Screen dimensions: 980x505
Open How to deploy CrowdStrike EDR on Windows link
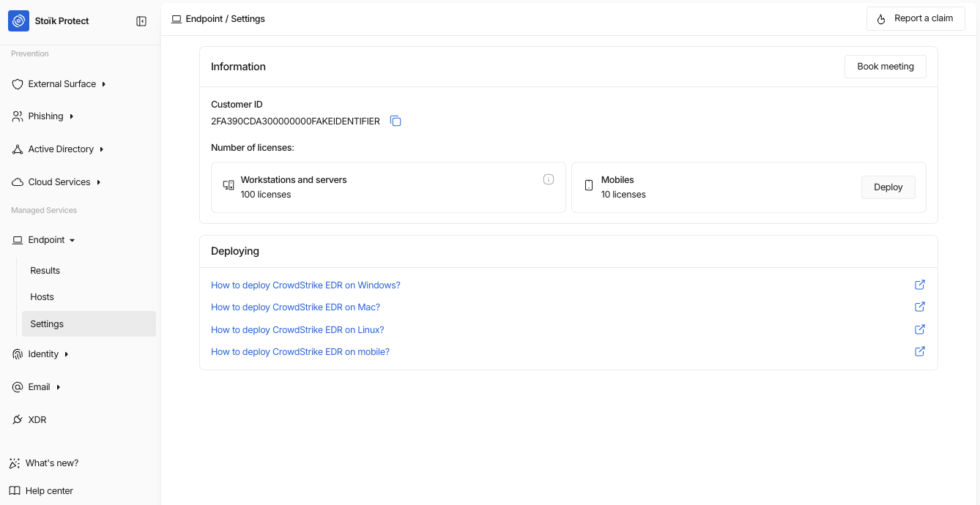click(x=305, y=285)
